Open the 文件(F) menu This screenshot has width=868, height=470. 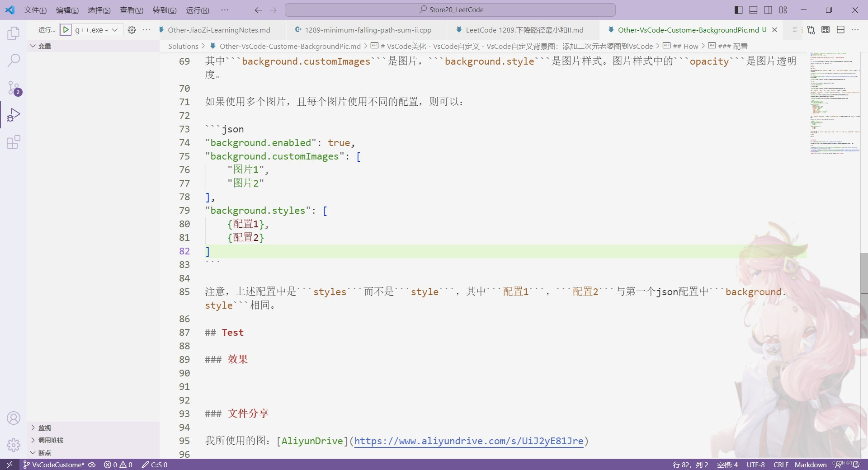35,10
